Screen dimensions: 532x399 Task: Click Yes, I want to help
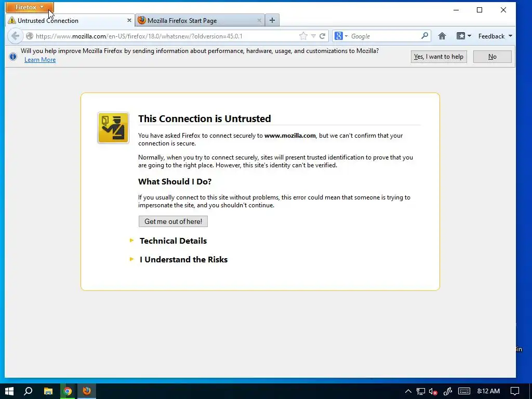(x=438, y=57)
